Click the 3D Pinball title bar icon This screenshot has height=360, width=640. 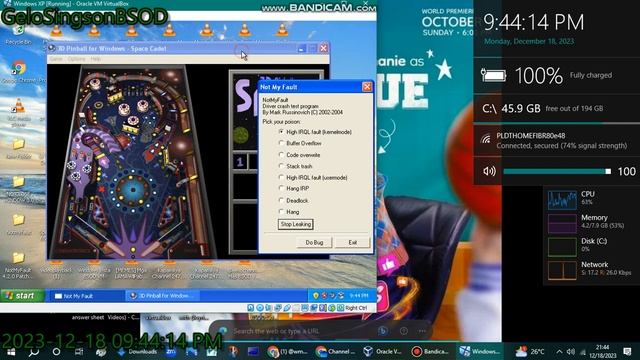pyautogui.click(x=52, y=48)
